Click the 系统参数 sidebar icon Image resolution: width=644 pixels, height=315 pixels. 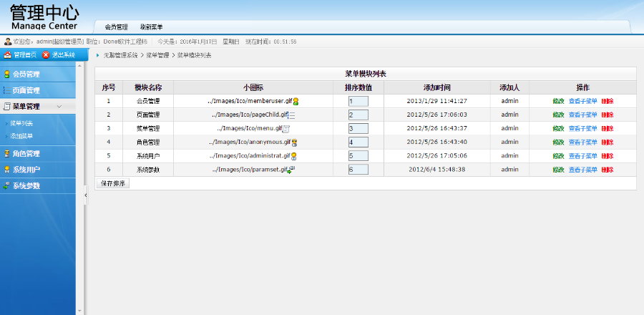[x=6, y=185]
